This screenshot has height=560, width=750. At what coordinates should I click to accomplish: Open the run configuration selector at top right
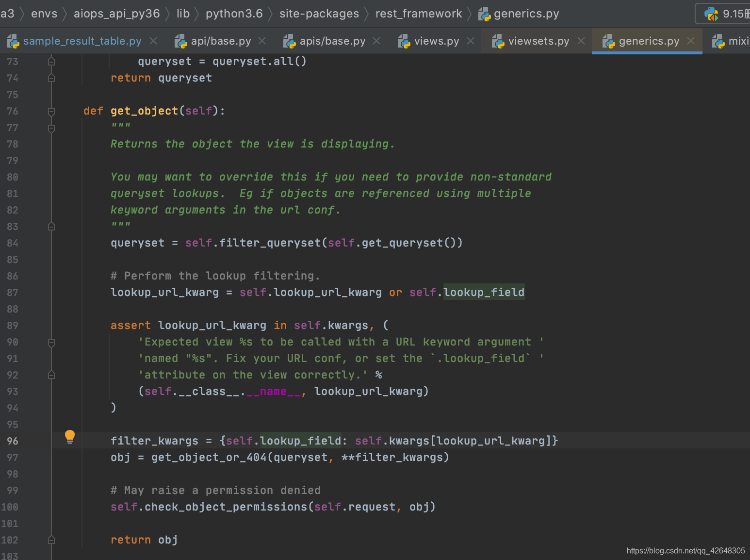point(723,14)
